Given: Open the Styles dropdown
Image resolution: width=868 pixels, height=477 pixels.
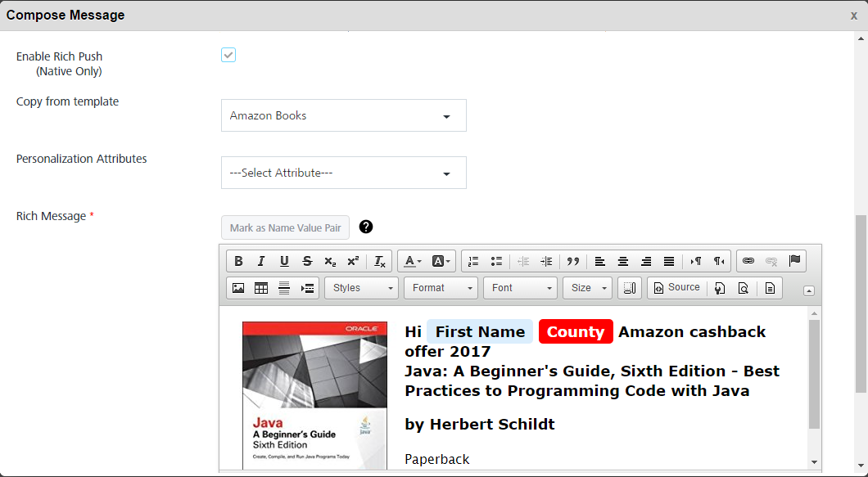Looking at the screenshot, I should pos(361,288).
